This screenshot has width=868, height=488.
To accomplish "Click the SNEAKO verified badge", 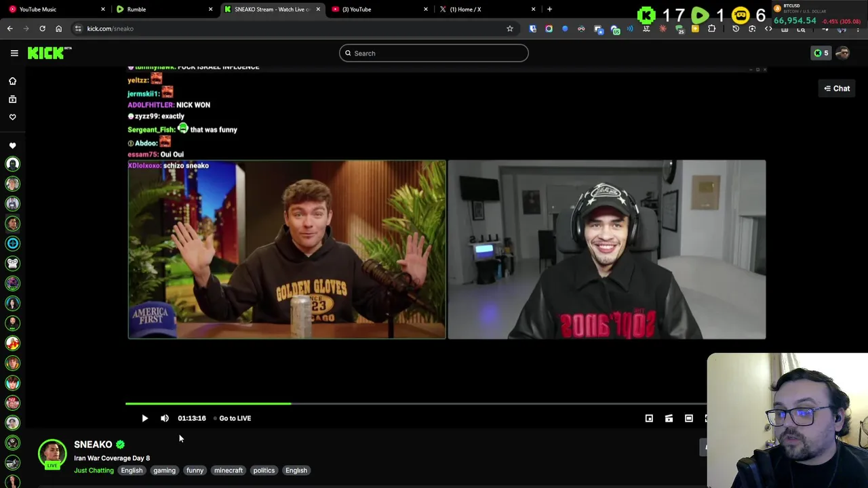I will 120,445.
